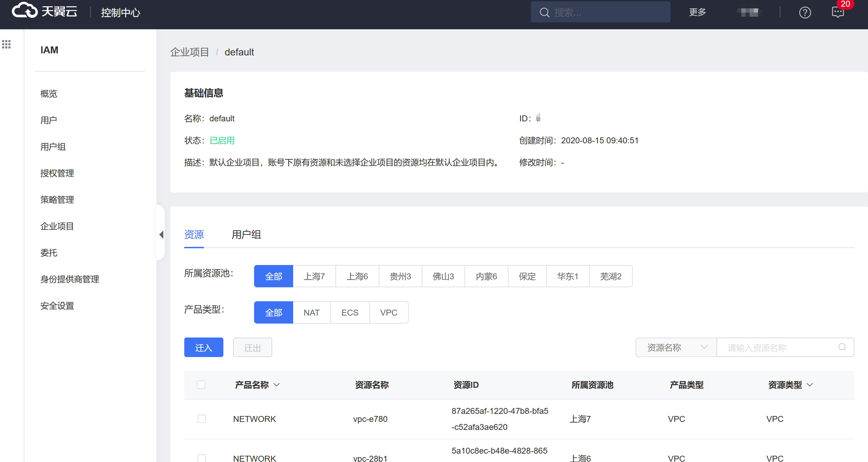Click resource name vpc-28b1
Image resolution: width=868 pixels, height=462 pixels.
[x=370, y=458]
